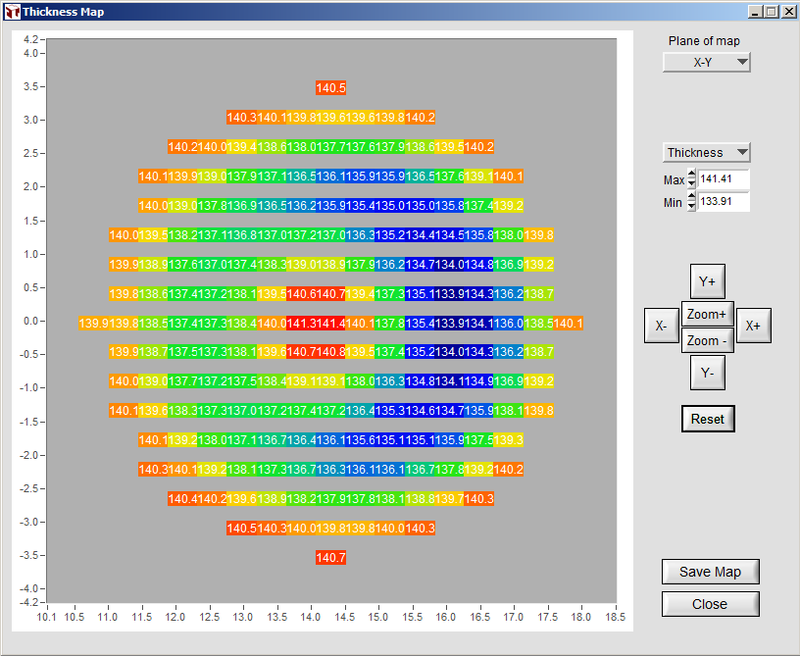Viewport: 800px width, 656px height.
Task: Maximize the Thickness Map window
Action: click(771, 12)
